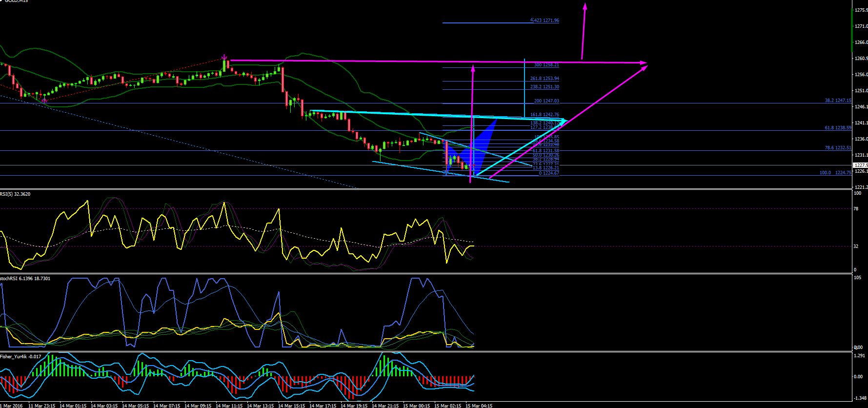Click the "14 Mar 21:15" time axis label

tap(385, 406)
